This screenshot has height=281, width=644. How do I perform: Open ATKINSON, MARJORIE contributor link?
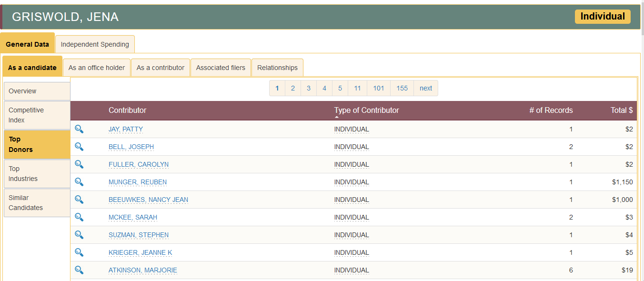143,270
